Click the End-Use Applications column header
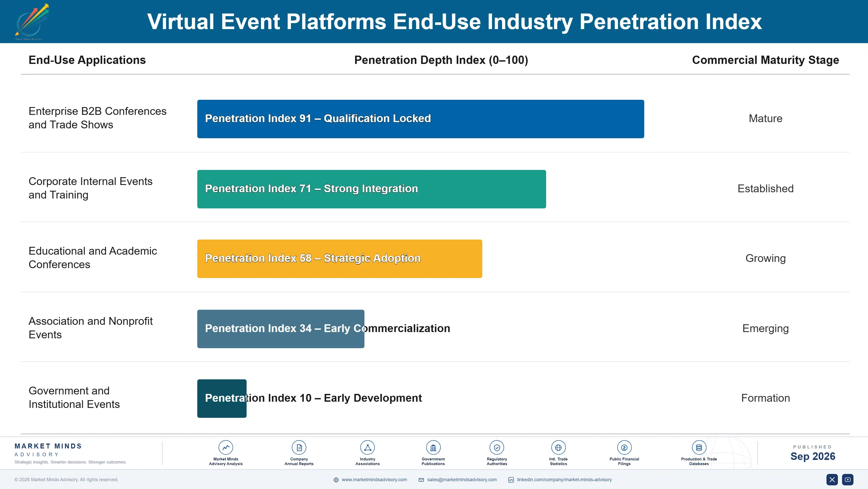Screen dimensions: 868x489 click(x=87, y=60)
